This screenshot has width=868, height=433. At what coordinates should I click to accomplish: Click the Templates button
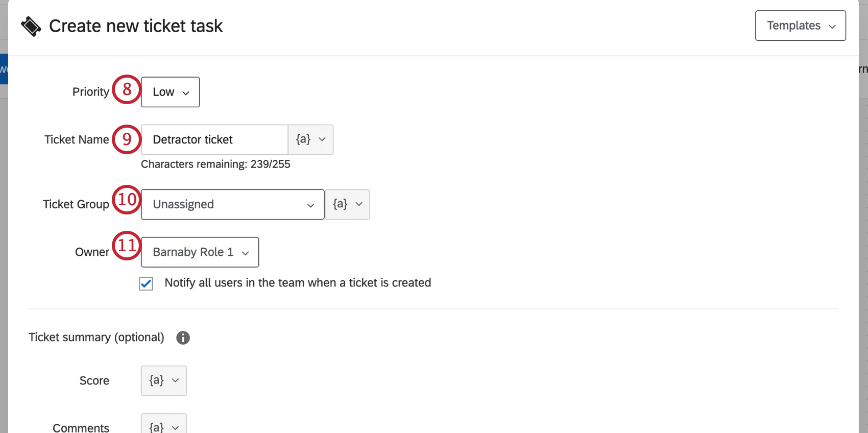coord(794,26)
